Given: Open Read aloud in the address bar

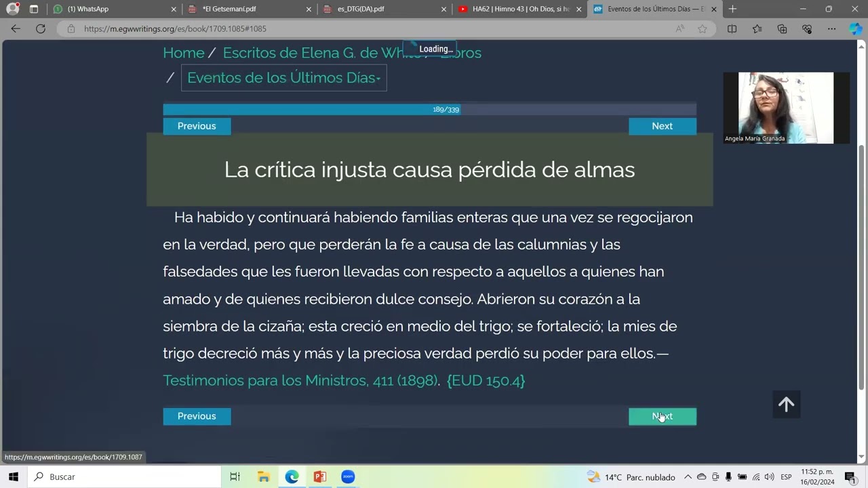Looking at the screenshot, I should pyautogui.click(x=680, y=28).
